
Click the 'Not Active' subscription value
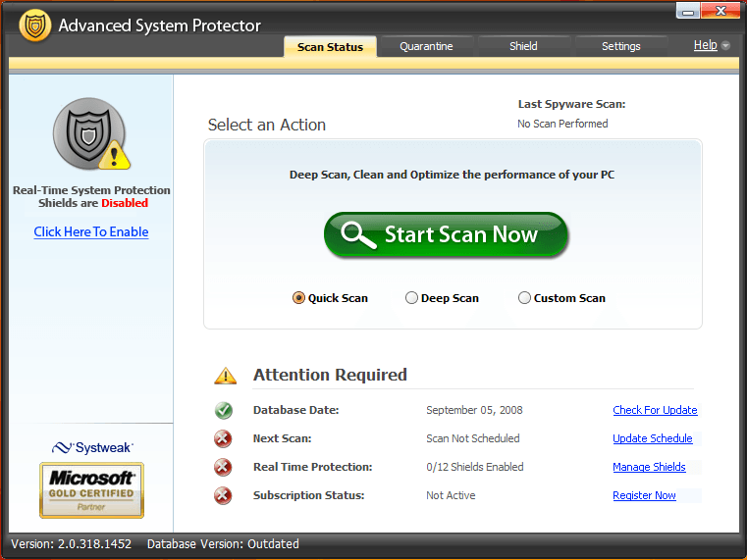pos(451,496)
